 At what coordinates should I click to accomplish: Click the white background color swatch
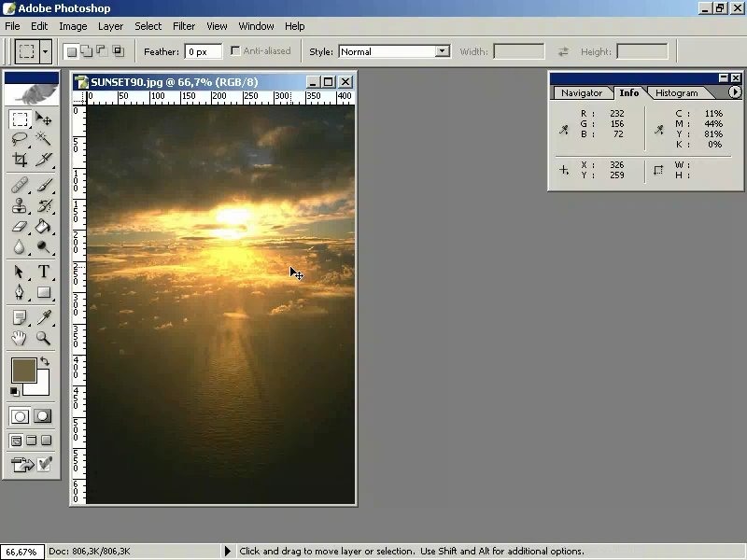(42, 387)
